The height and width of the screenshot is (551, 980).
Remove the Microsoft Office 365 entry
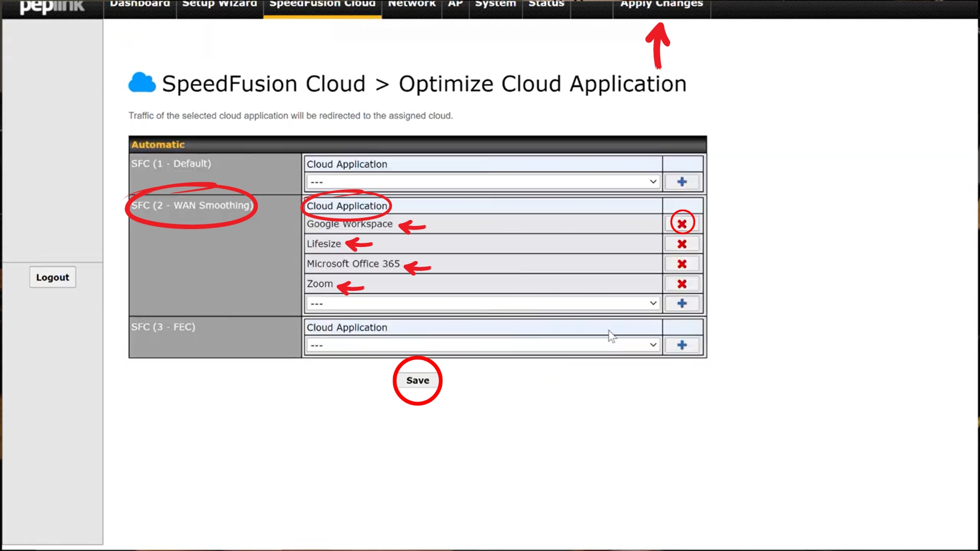click(x=682, y=264)
